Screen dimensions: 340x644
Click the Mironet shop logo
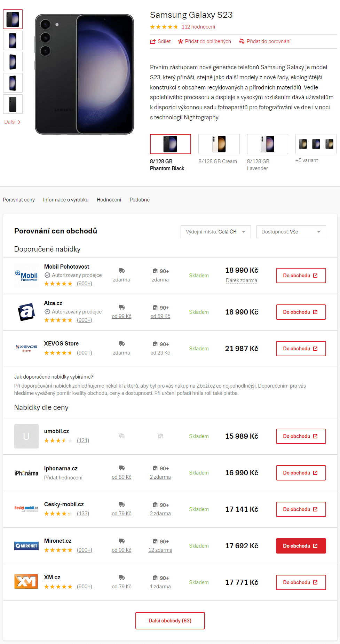pos(26,546)
